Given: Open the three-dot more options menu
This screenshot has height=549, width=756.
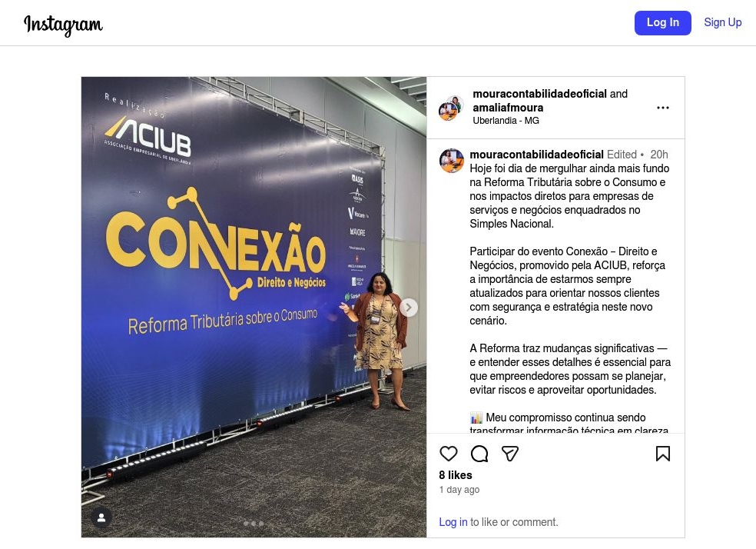Looking at the screenshot, I should point(663,108).
